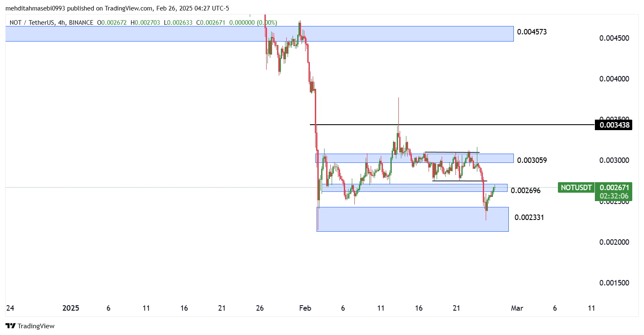Click the 4h interval label in header
Screen dimensions: 644x335
61,22
